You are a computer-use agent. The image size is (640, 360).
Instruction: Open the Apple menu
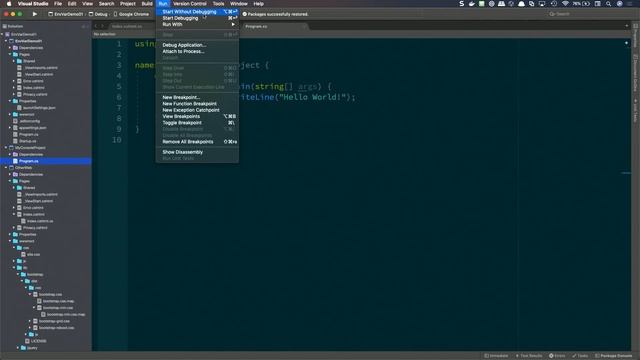coord(9,4)
